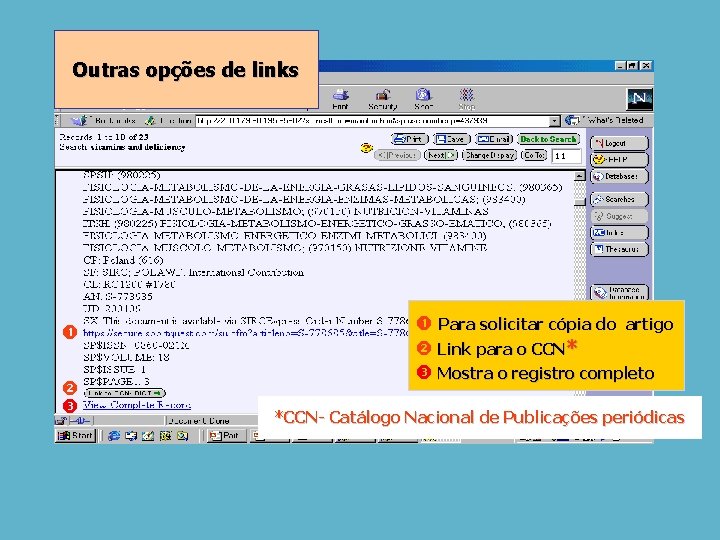Viewport: 720px width, 540px height.
Task: Click the Save records button
Action: [x=451, y=139]
